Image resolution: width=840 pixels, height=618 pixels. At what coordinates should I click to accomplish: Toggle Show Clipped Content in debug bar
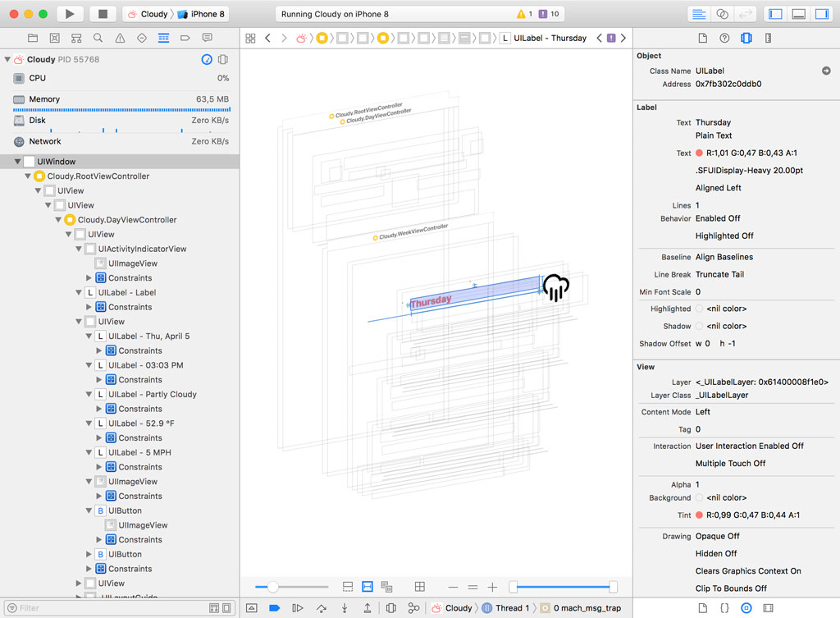pyautogui.click(x=348, y=587)
